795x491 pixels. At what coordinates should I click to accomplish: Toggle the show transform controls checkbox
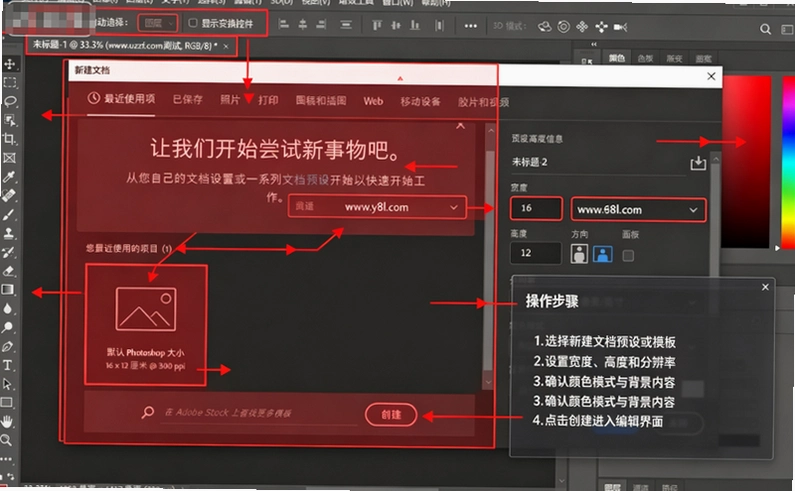click(193, 23)
